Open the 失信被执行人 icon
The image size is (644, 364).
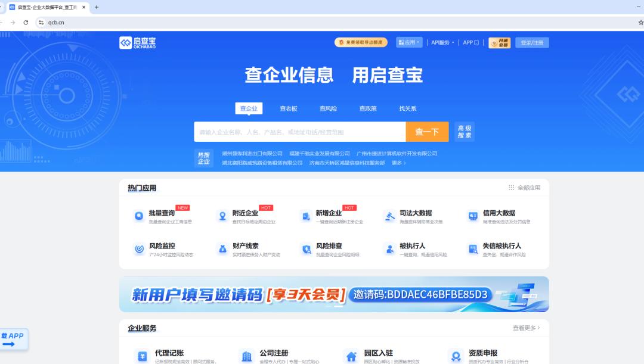point(473,249)
